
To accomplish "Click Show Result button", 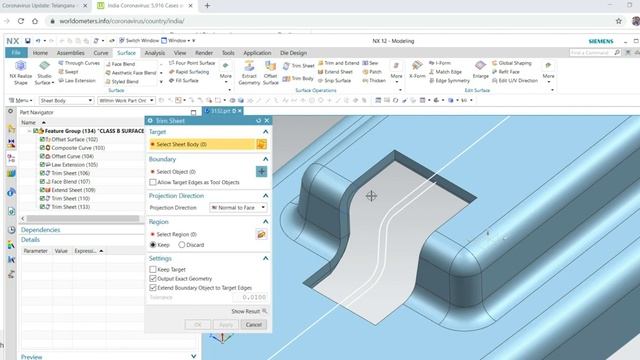I will click(x=249, y=311).
